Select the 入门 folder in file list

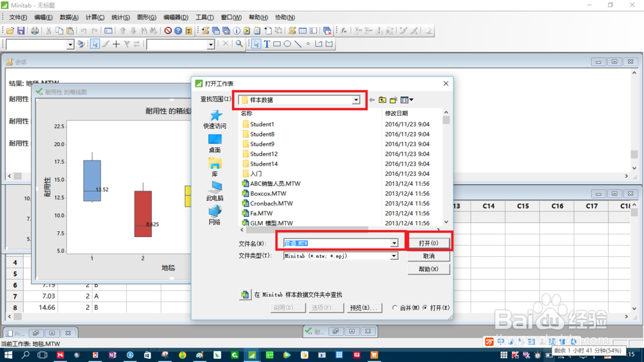(x=252, y=173)
